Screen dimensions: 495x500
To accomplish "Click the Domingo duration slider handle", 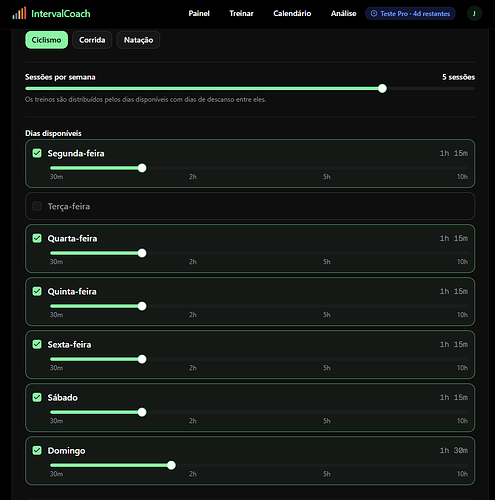I will point(171,465).
